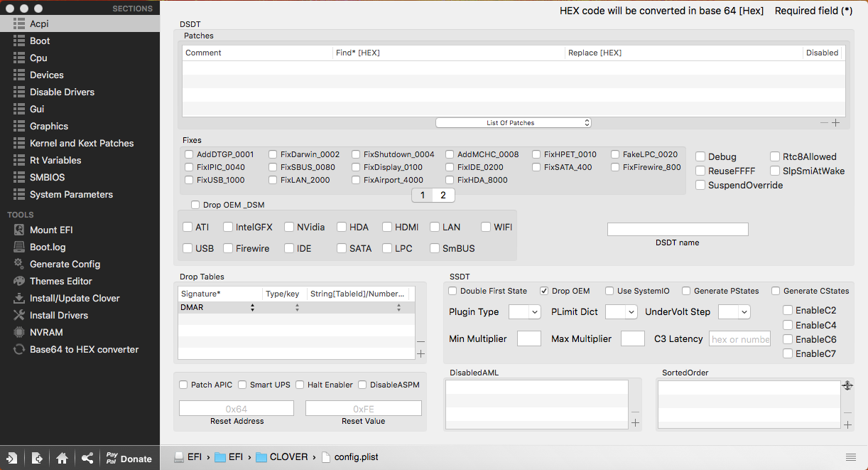The height and width of the screenshot is (470, 868).
Task: Open the UnderVolt Step dropdown
Action: pos(734,312)
